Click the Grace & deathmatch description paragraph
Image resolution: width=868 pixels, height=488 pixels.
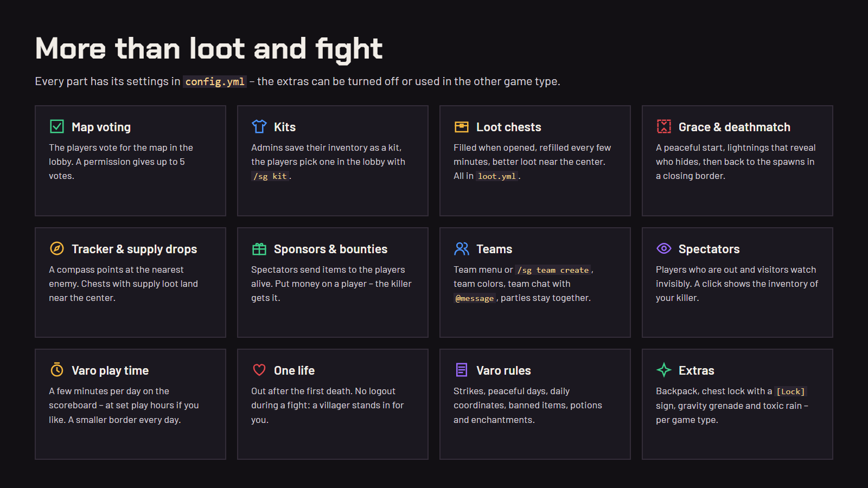point(736,162)
